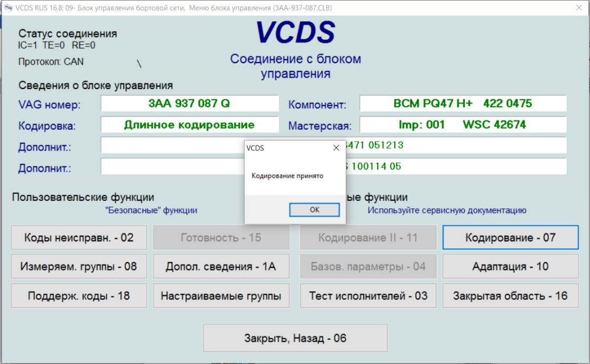Click the Мастерская field with WSC 42674

point(463,125)
